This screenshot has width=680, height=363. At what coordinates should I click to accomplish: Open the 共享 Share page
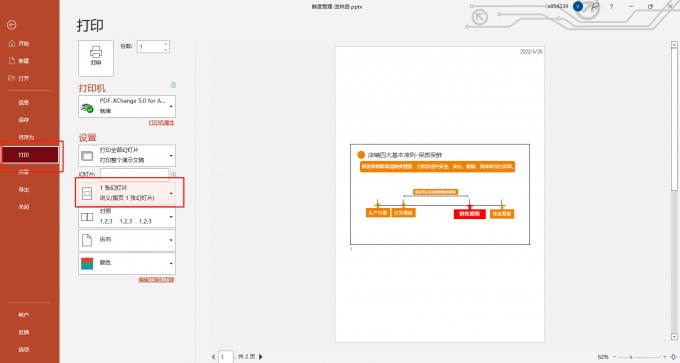pyautogui.click(x=24, y=172)
